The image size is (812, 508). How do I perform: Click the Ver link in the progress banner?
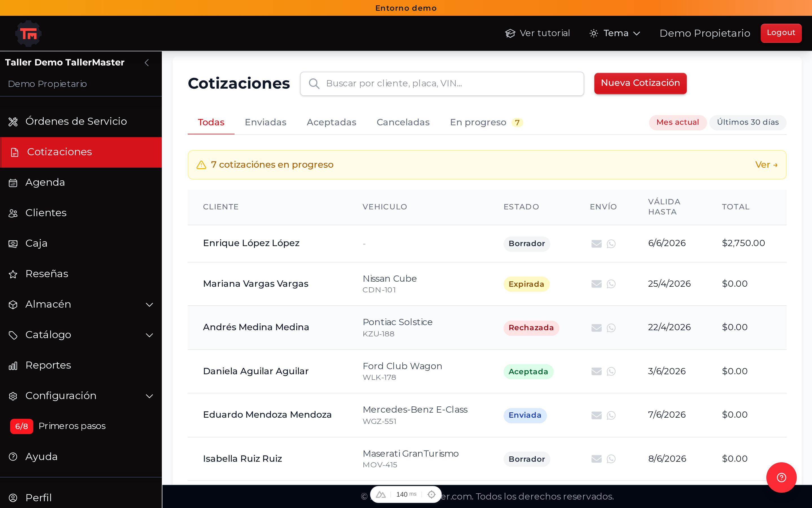[766, 165]
